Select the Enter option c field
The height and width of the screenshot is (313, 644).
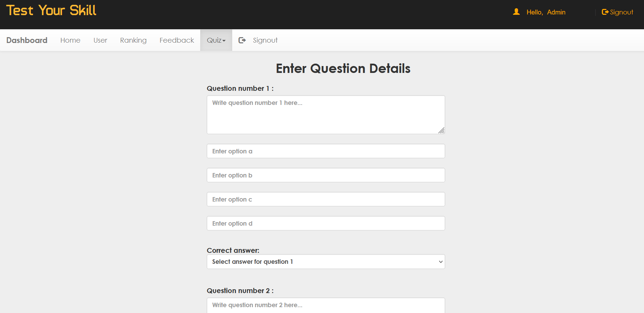[325, 199]
